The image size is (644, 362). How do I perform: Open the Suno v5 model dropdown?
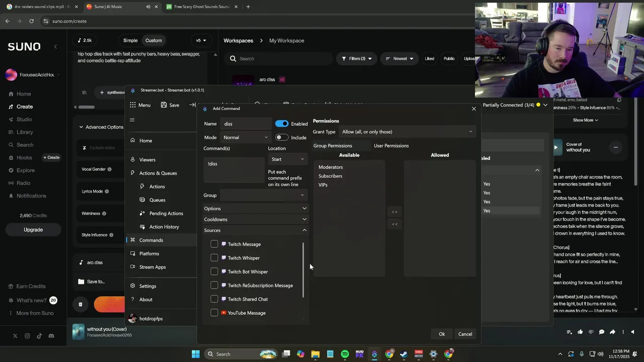click(x=201, y=40)
